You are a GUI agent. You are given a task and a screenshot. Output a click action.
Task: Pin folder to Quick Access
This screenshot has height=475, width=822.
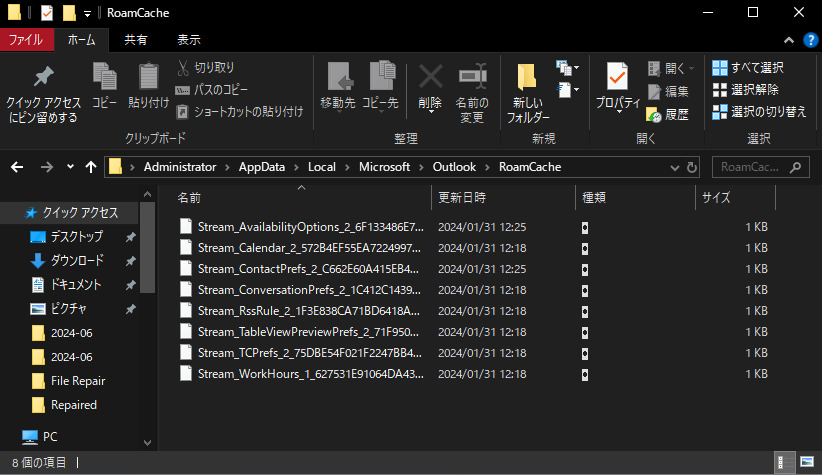pyautogui.click(x=44, y=93)
